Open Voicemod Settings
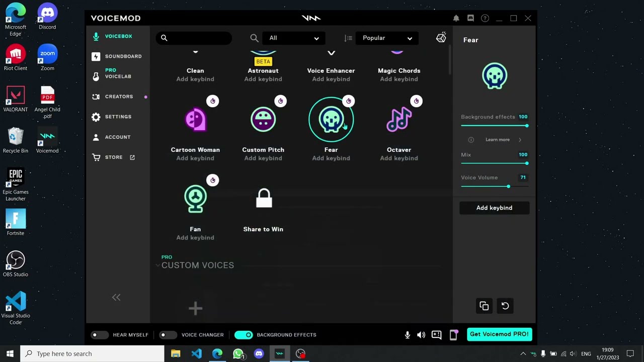The width and height of the screenshot is (644, 362). 112,117
